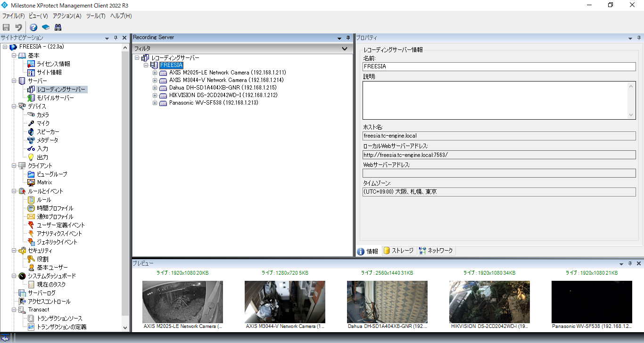Expand the Dahua DH-SD1A404XB-GNR device node
644x343 pixels.
[x=155, y=88]
